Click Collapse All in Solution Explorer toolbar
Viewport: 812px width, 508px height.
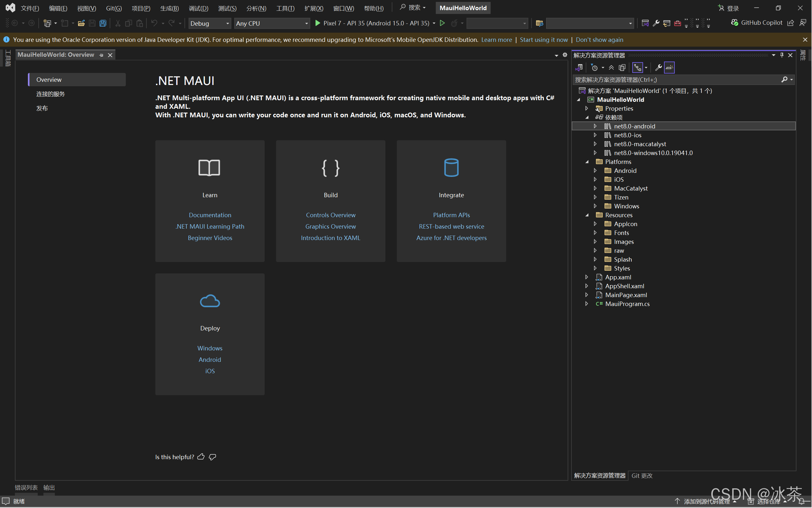[x=611, y=68]
